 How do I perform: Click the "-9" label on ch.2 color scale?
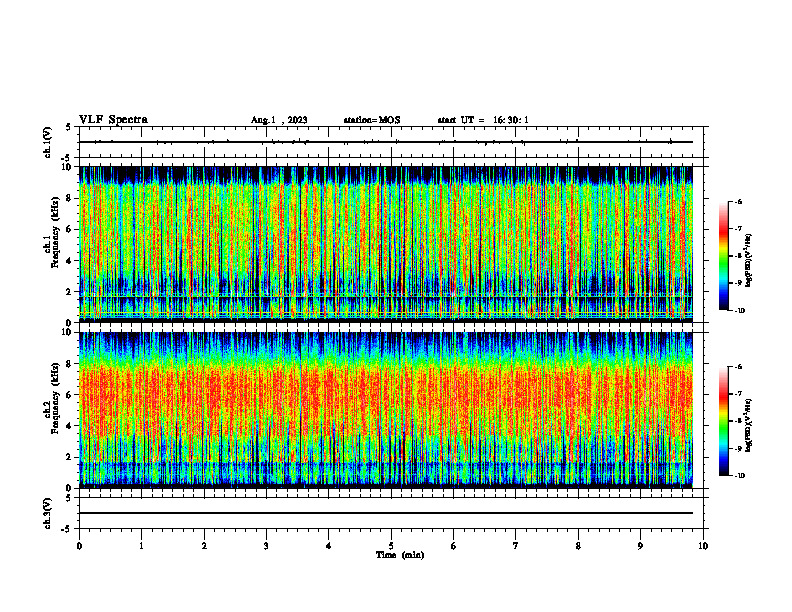(738, 448)
